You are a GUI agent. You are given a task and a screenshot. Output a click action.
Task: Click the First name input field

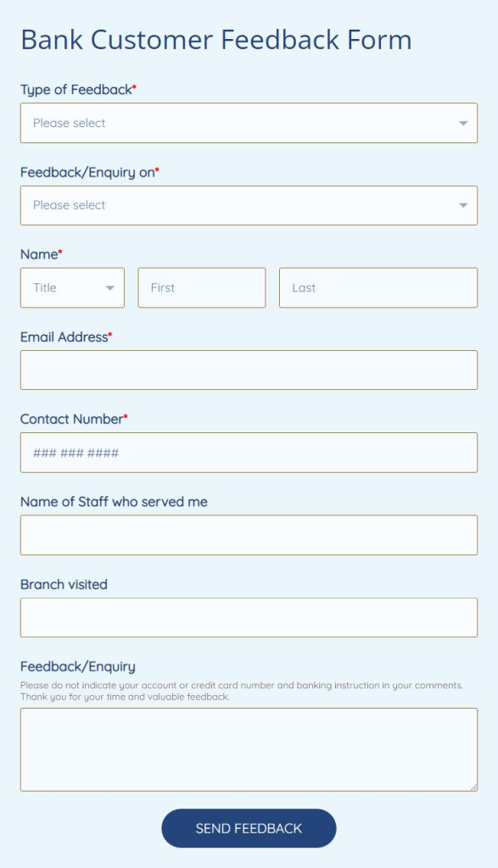click(201, 287)
